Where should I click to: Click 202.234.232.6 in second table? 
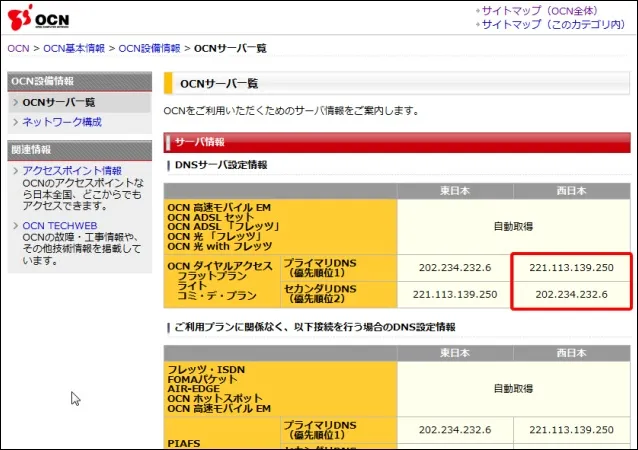[x=455, y=430]
